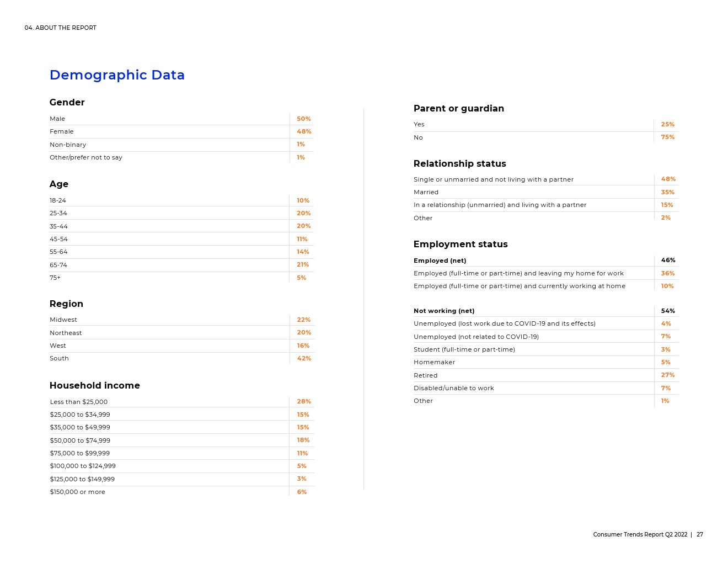Select the Gender section title
This screenshot has width=728, height=563.
pyautogui.click(x=67, y=103)
